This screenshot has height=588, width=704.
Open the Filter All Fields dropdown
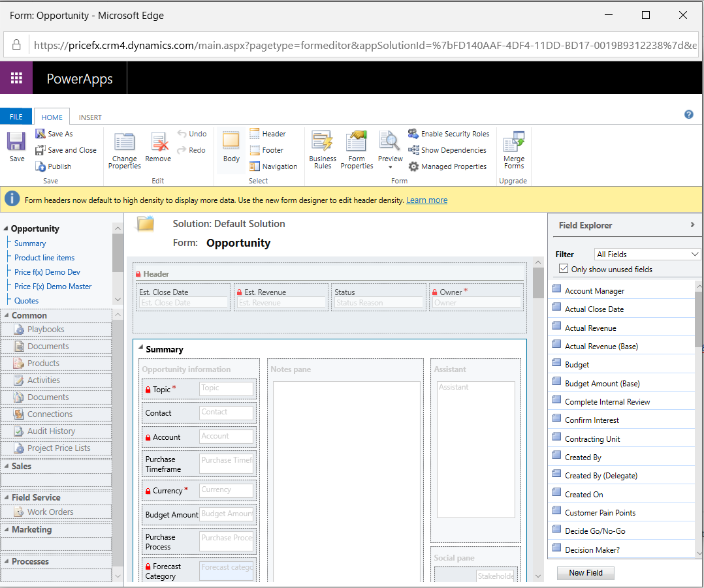coord(647,254)
